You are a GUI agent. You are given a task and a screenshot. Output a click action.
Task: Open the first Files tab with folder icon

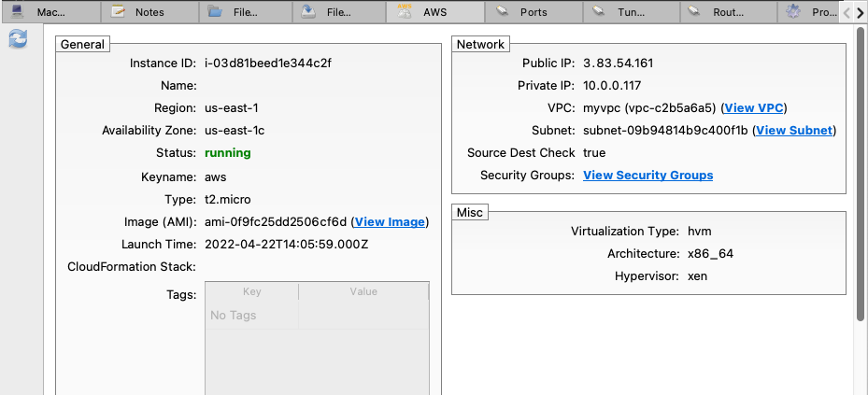[245, 12]
